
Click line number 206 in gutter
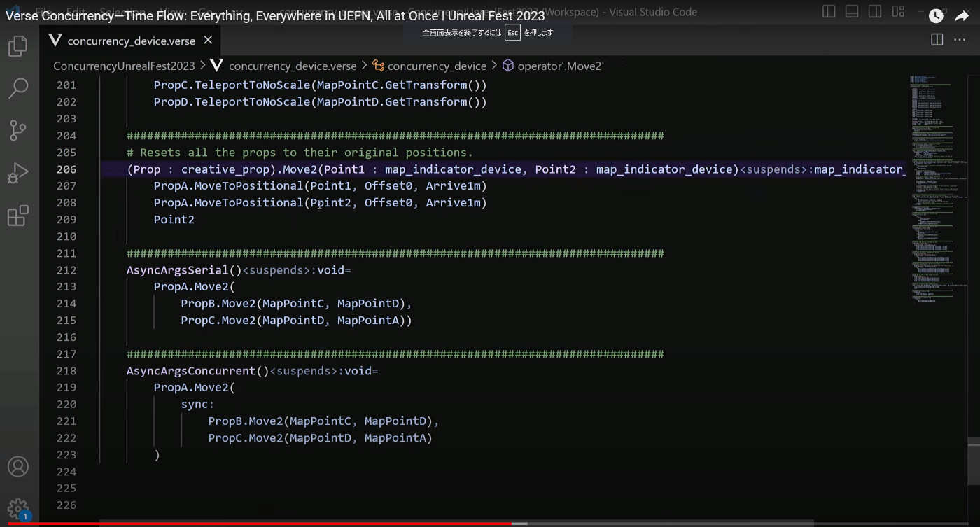tap(66, 169)
